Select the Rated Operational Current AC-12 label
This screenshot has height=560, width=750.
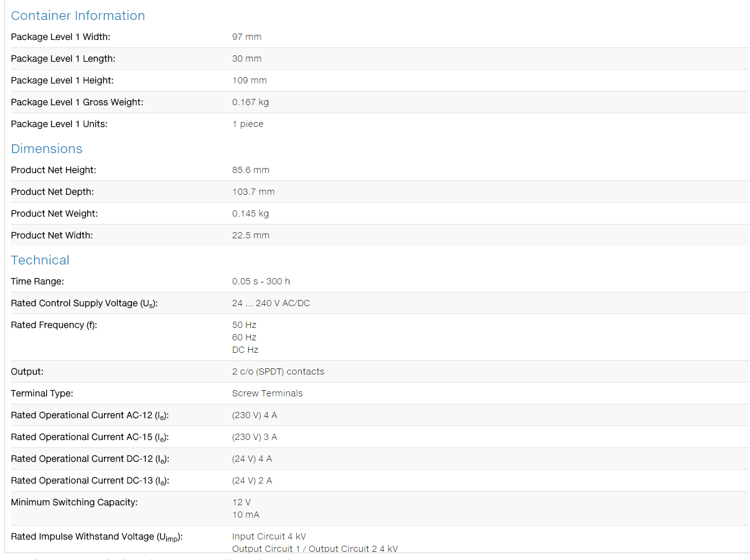click(90, 416)
